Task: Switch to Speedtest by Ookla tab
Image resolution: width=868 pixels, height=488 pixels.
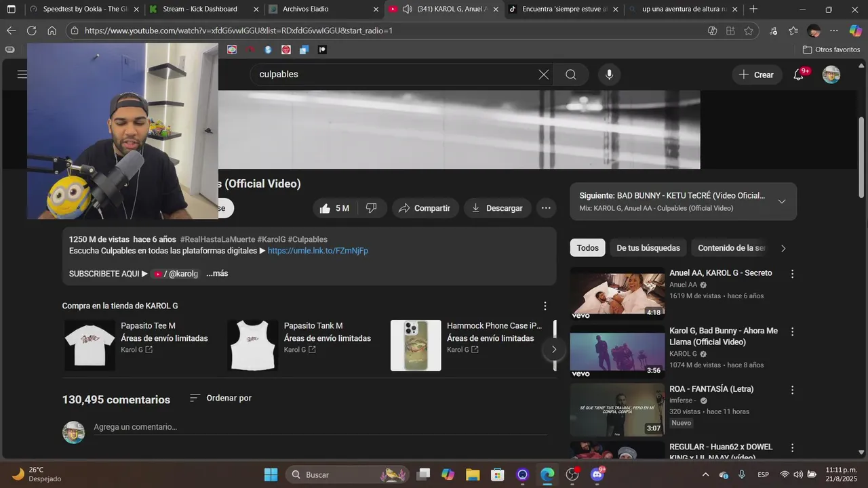Action: click(85, 9)
